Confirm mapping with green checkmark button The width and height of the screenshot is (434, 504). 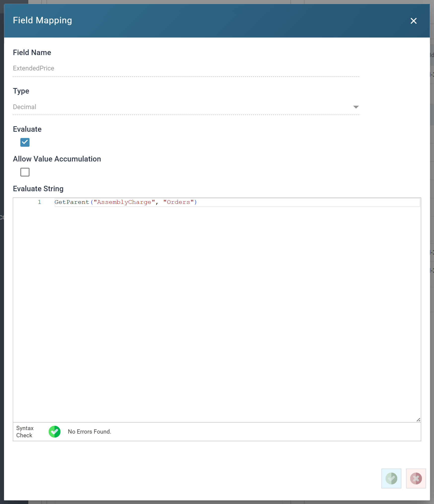(391, 478)
